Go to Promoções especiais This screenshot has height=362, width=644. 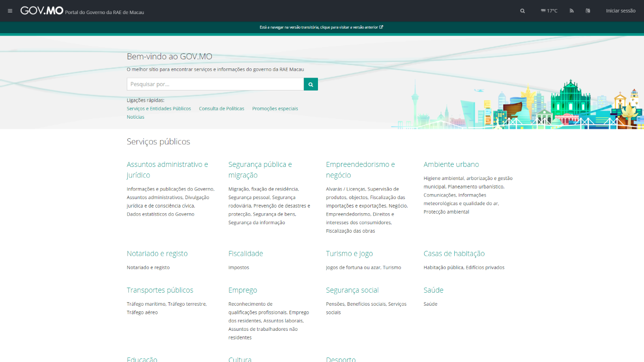[x=275, y=109]
